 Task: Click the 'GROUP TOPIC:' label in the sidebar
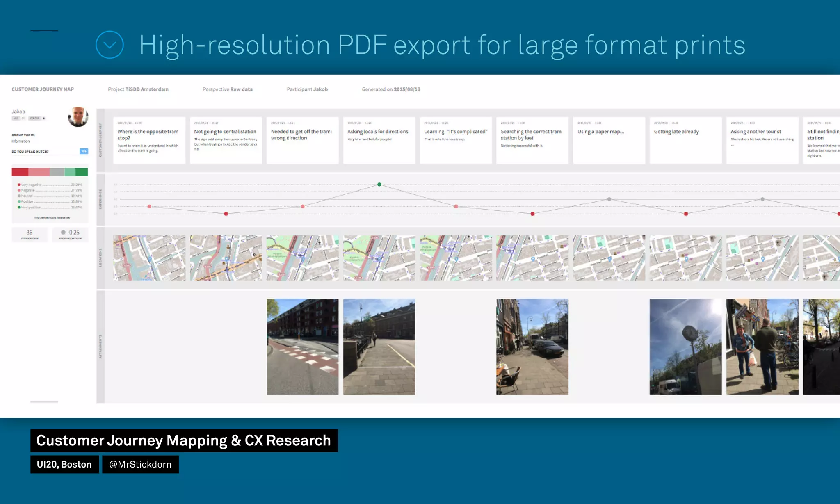[x=23, y=135]
